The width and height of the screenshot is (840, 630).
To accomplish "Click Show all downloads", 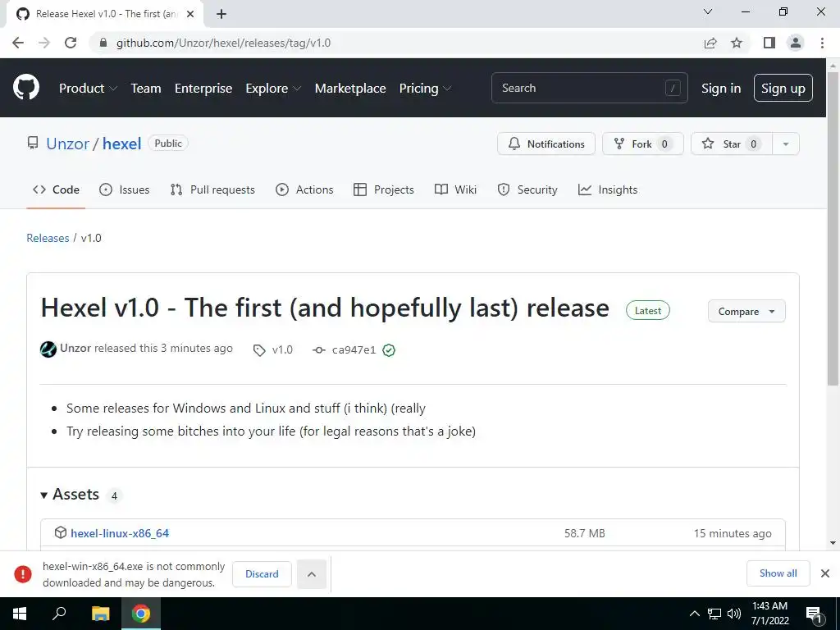I will pyautogui.click(x=778, y=573).
